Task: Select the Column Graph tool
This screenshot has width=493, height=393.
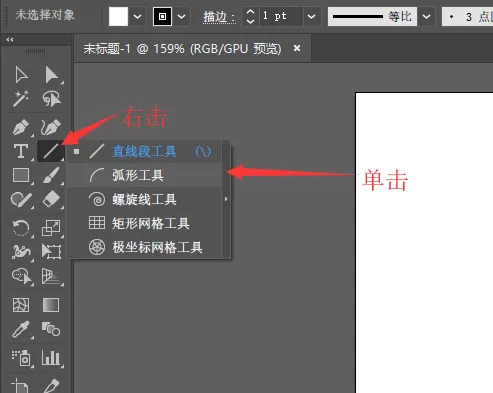Action: 51,358
